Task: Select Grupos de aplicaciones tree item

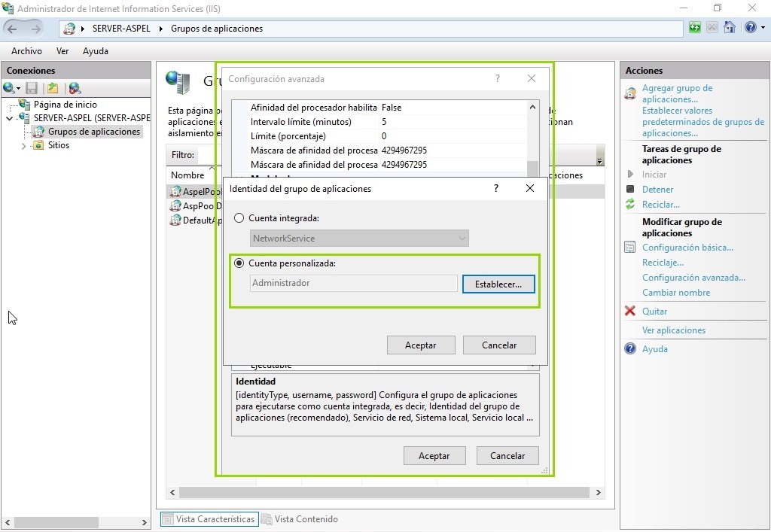Action: coord(93,132)
